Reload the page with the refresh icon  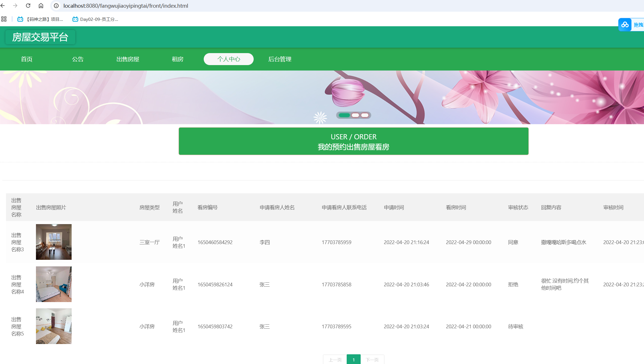(x=28, y=6)
